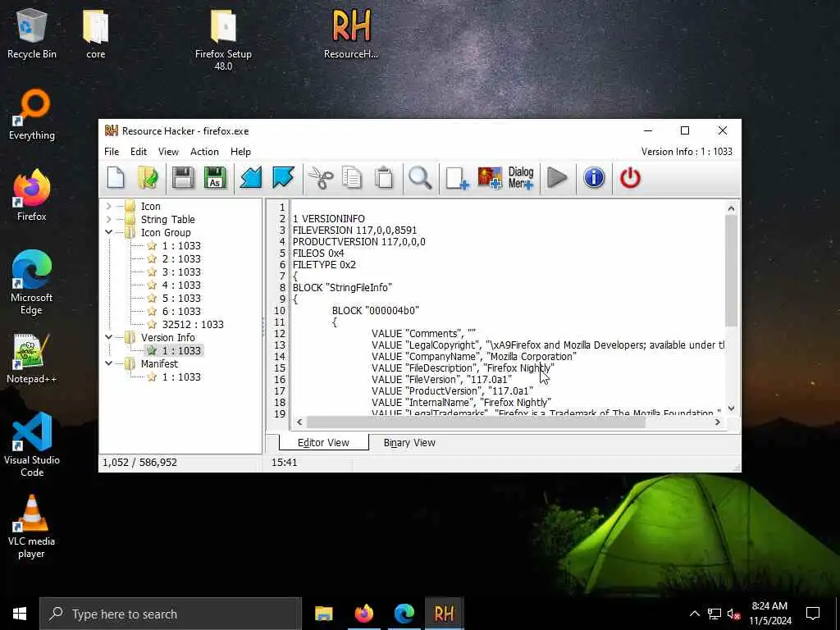This screenshot has height=630, width=840.
Task: Click the export resource arrow pointing down-right
Action: pyautogui.click(x=283, y=178)
